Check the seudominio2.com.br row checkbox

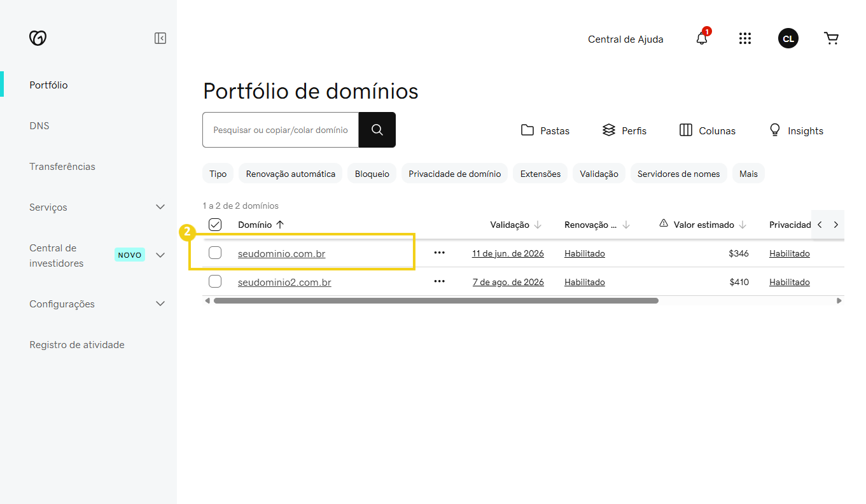pos(215,281)
